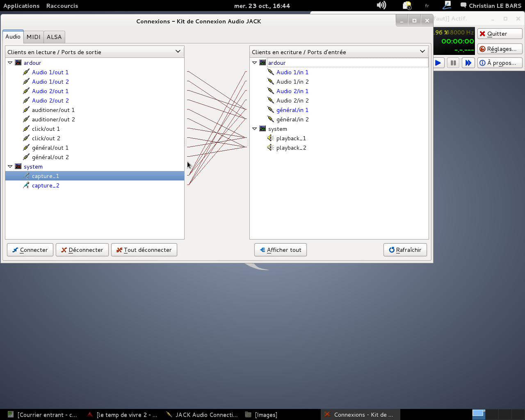Viewport: 525px width, 420px height.
Task: Click the speaker icon beside playback_1
Action: click(x=271, y=138)
